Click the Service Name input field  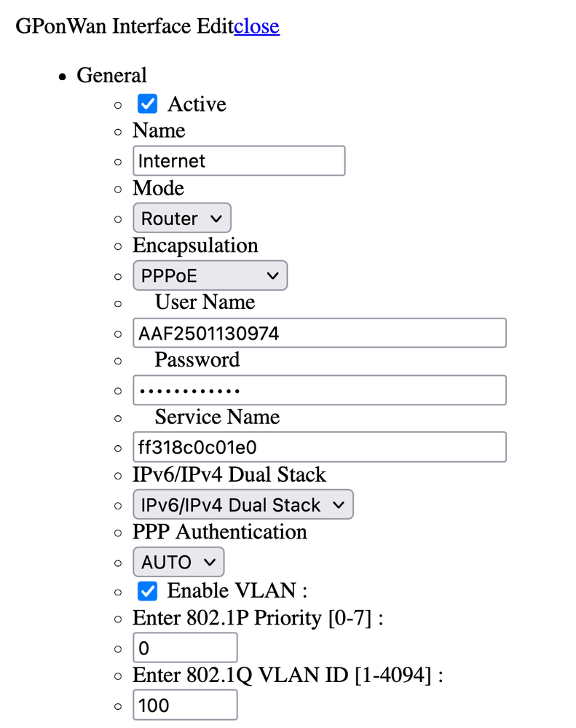click(x=319, y=447)
